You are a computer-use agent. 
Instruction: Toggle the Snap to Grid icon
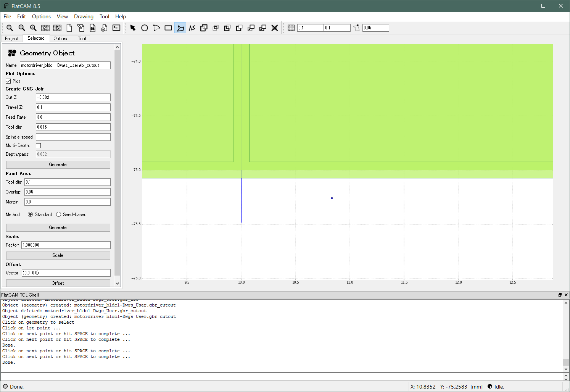click(291, 28)
